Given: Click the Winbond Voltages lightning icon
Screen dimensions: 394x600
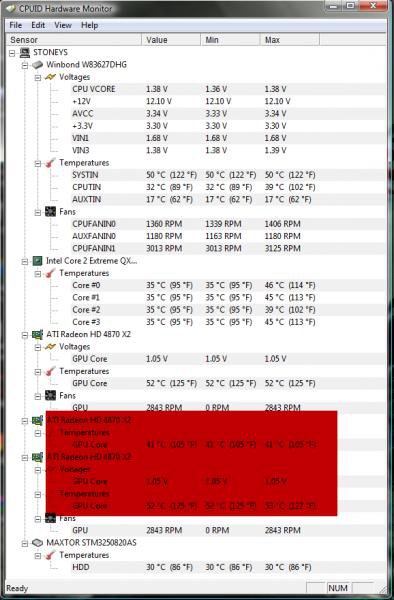Looking at the screenshot, I should coord(50,77).
